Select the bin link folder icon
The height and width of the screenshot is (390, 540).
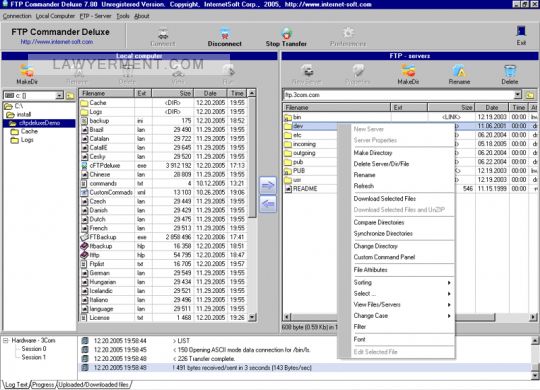(x=288, y=117)
